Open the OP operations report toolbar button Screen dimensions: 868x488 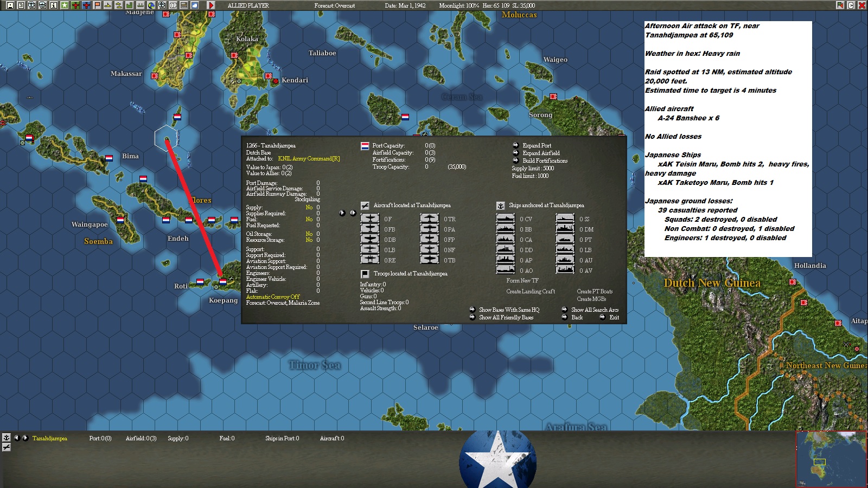coord(173,5)
